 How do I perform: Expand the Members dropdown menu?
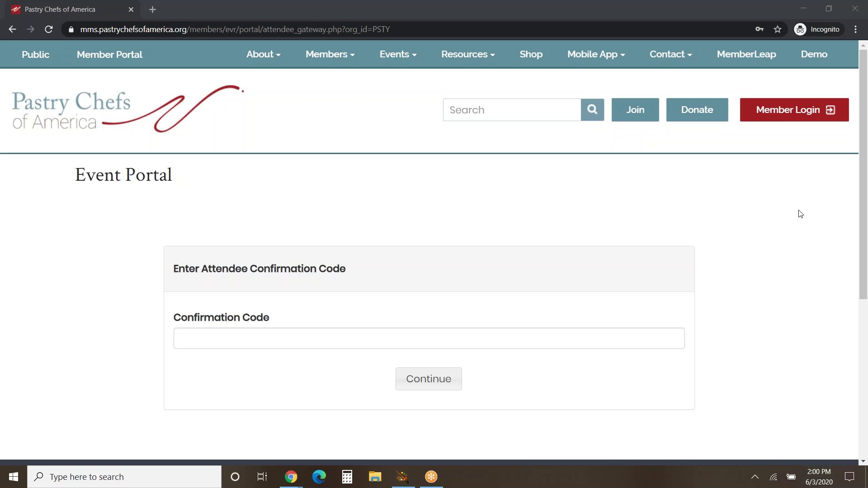point(330,54)
